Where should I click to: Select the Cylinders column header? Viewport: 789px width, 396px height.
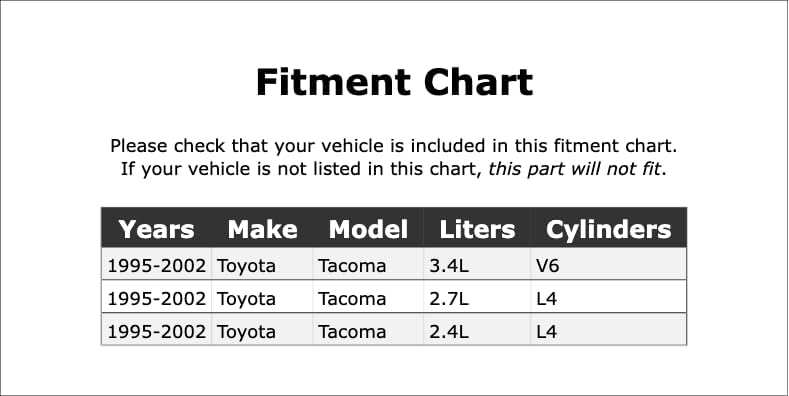608,229
